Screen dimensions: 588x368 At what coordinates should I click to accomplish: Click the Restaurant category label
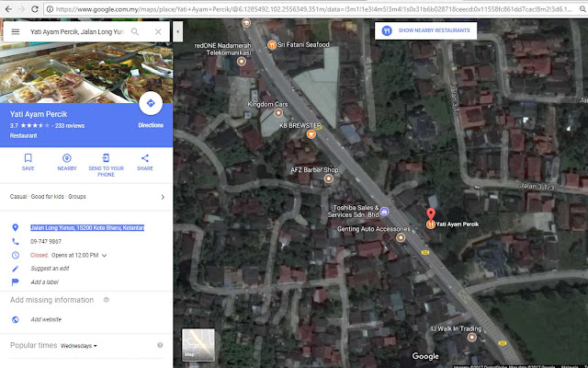tap(24, 136)
